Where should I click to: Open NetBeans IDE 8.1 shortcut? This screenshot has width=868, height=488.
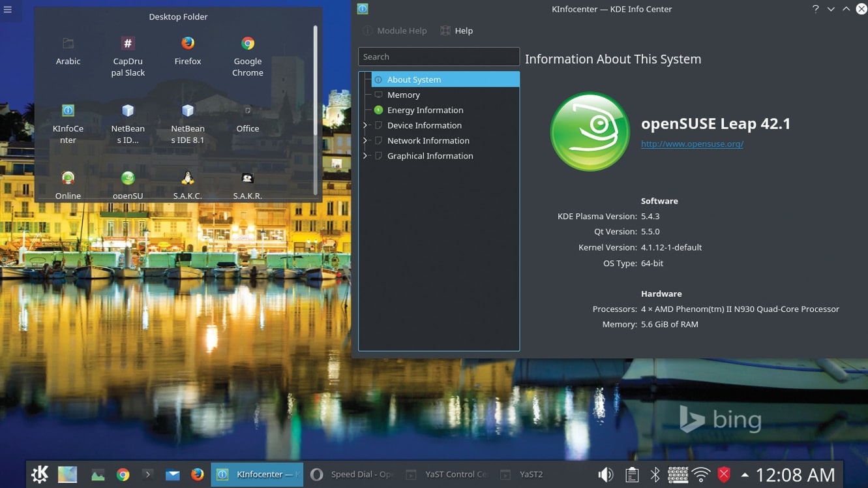point(188,111)
